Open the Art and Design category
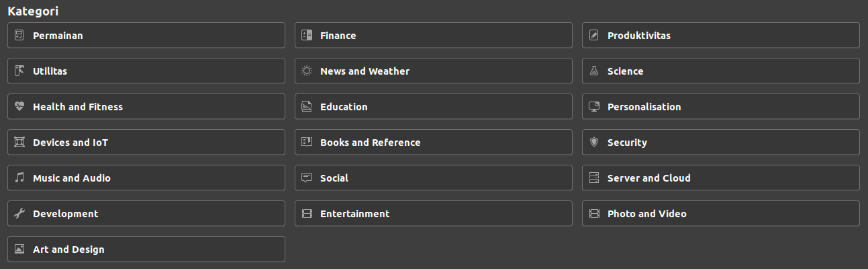Viewport: 868px width, 269px height. coord(146,249)
